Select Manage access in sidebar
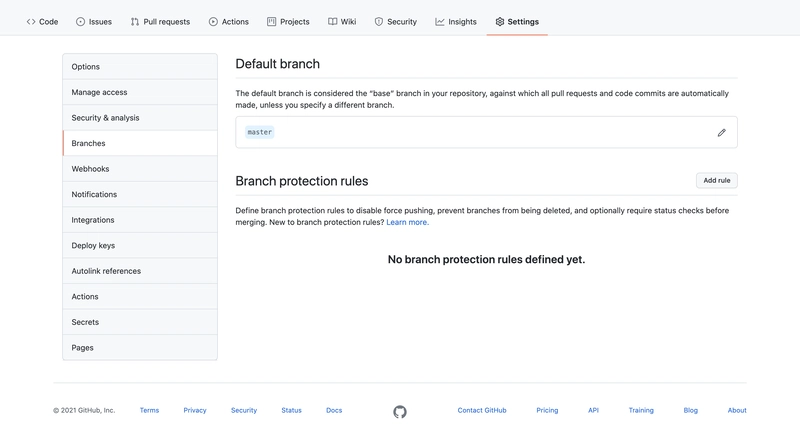800x447 pixels. coord(140,92)
